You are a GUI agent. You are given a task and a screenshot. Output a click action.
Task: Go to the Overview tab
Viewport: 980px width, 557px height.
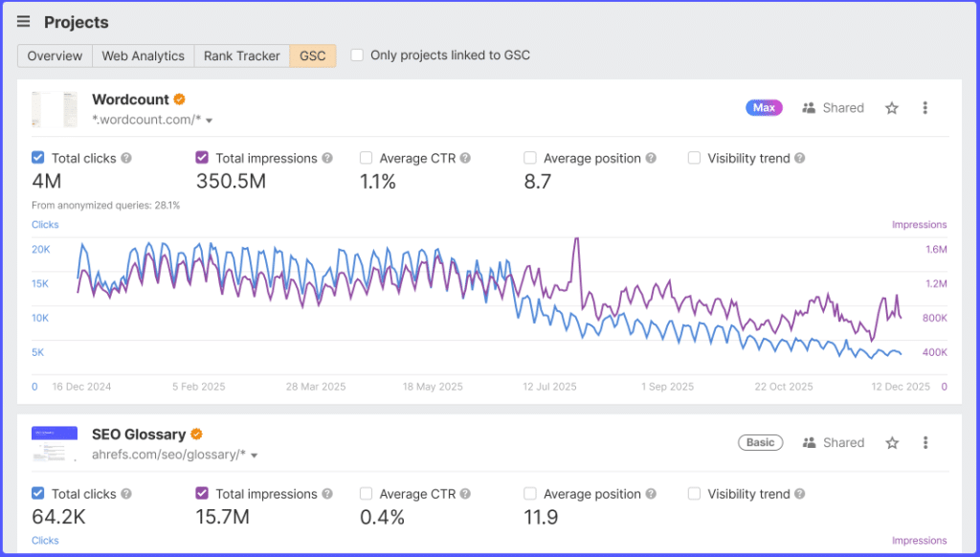tap(55, 56)
